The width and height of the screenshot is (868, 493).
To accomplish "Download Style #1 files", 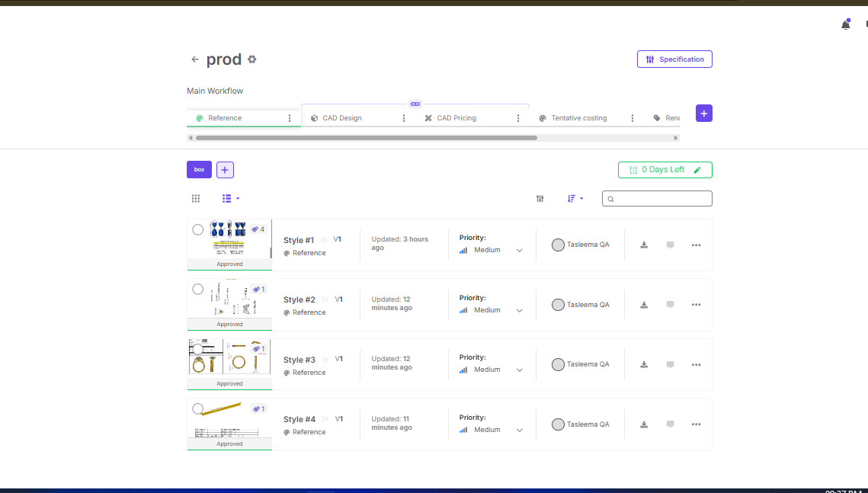I will tap(644, 245).
